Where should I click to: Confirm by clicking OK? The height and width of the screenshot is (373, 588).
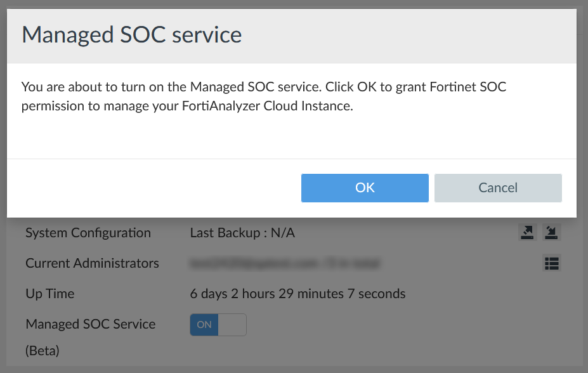(x=365, y=188)
